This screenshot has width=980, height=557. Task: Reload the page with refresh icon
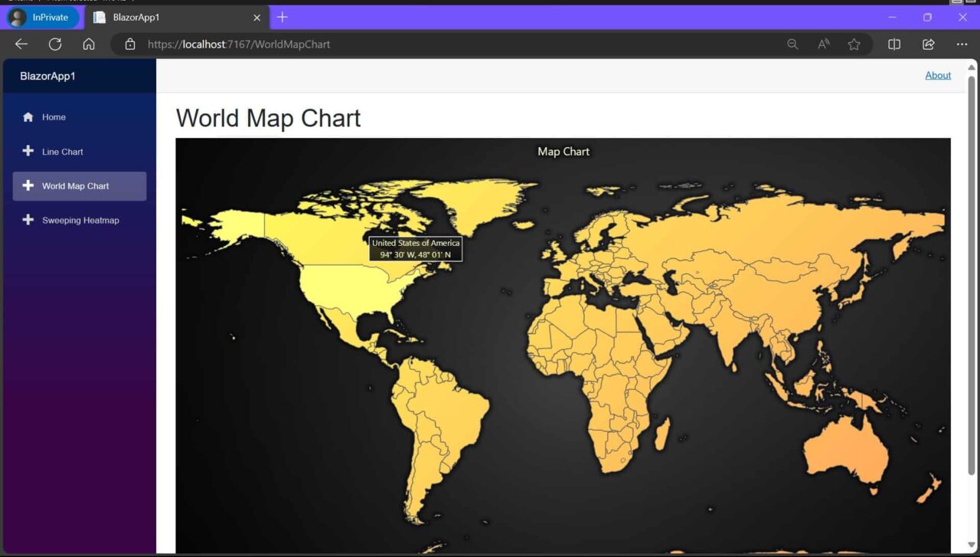coord(55,44)
